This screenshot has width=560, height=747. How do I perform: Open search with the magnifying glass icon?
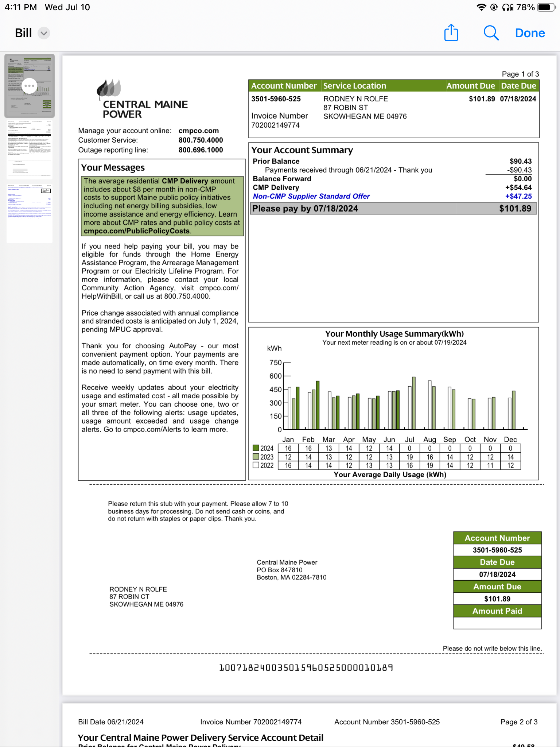[x=491, y=33]
